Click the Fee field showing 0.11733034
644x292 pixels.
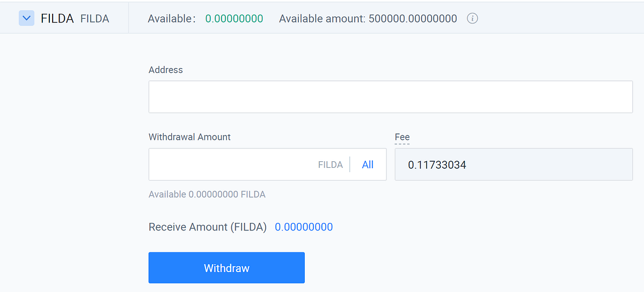513,164
